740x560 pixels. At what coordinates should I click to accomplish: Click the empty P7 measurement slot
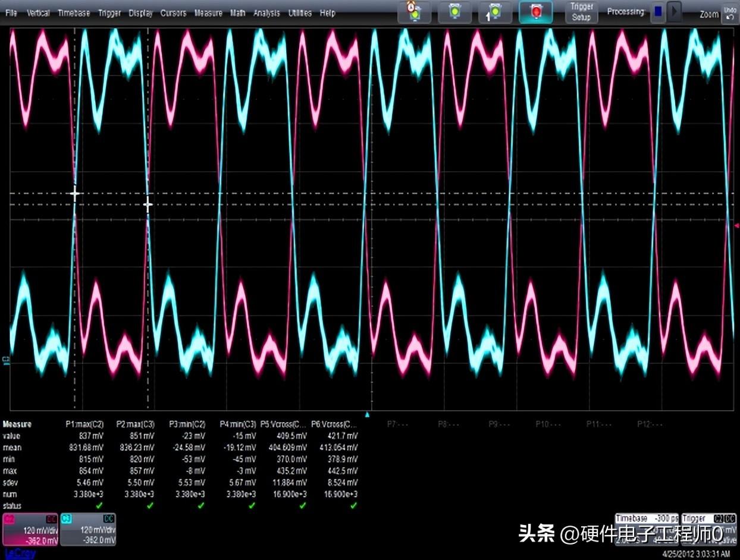tap(397, 424)
